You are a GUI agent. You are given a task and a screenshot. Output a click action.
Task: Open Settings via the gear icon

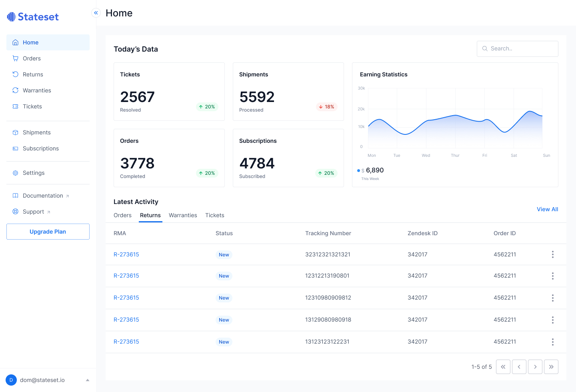pos(15,172)
